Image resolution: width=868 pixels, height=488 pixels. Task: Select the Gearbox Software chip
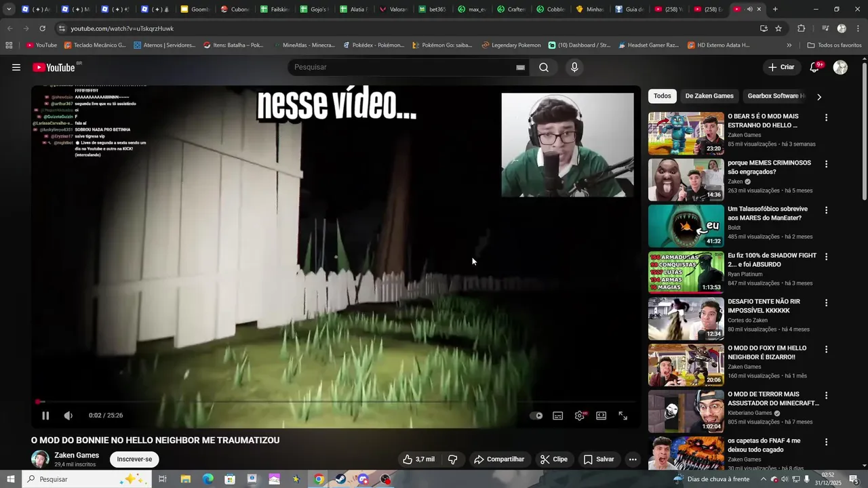pos(775,96)
